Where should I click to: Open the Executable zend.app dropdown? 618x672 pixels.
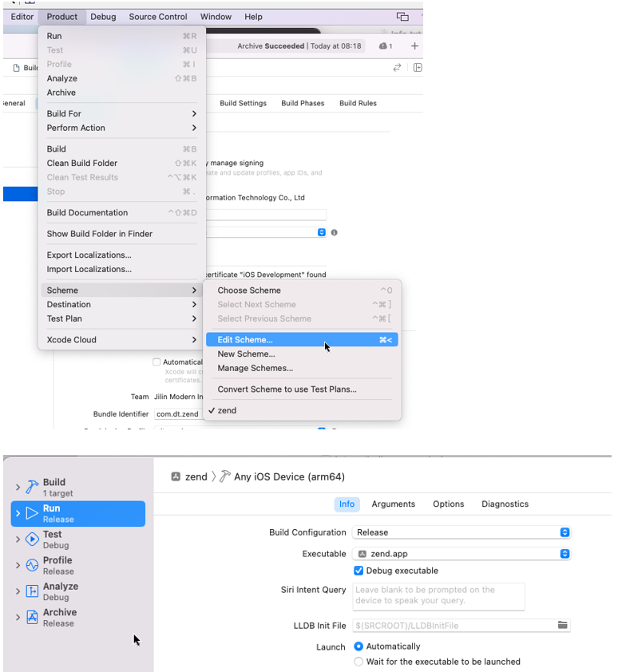tap(461, 553)
